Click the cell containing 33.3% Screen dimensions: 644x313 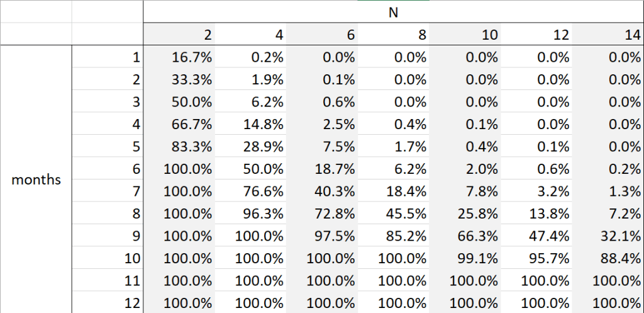191,79
